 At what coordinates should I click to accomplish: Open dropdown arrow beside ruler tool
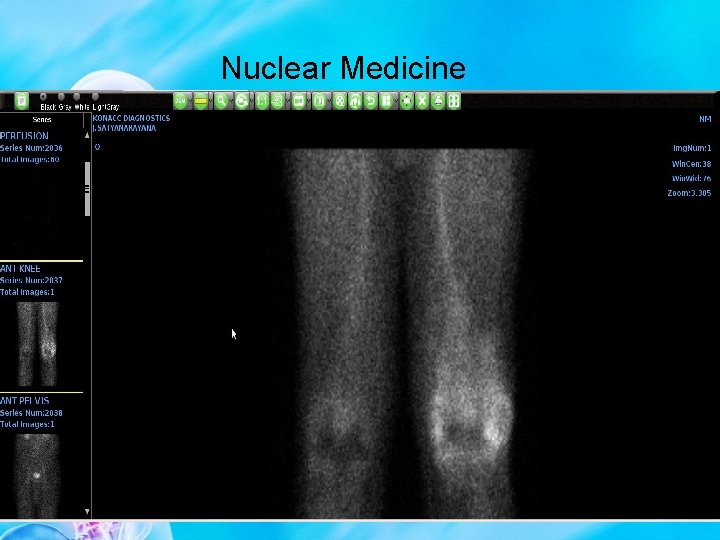(210, 101)
